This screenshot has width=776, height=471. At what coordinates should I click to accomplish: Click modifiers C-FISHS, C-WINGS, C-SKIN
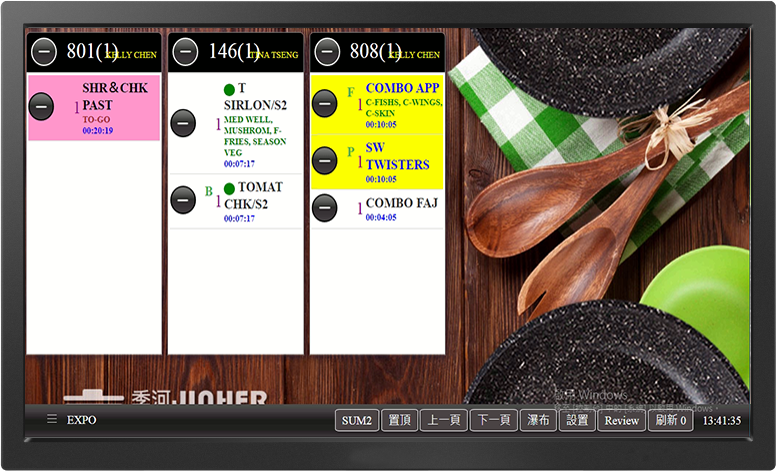(x=404, y=108)
